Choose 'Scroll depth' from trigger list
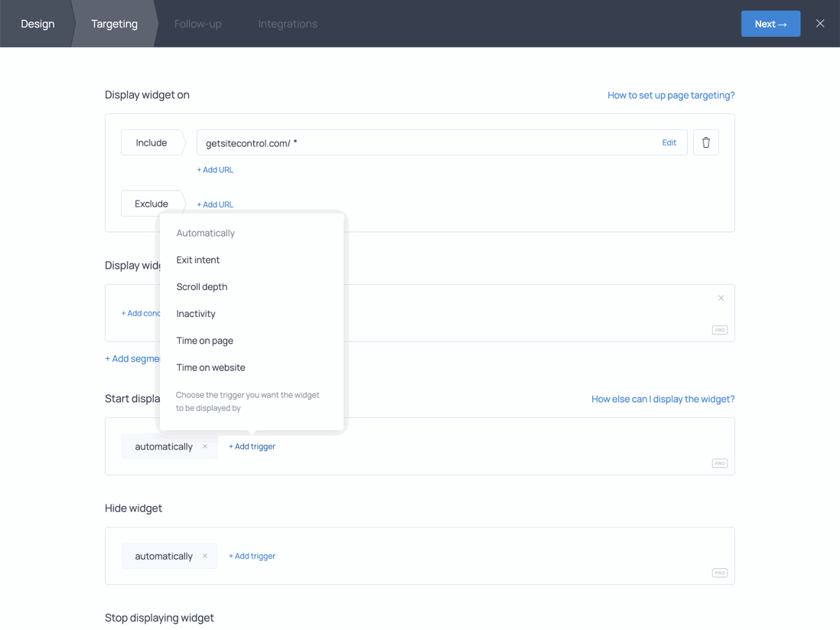The image size is (840, 630). [x=202, y=287]
